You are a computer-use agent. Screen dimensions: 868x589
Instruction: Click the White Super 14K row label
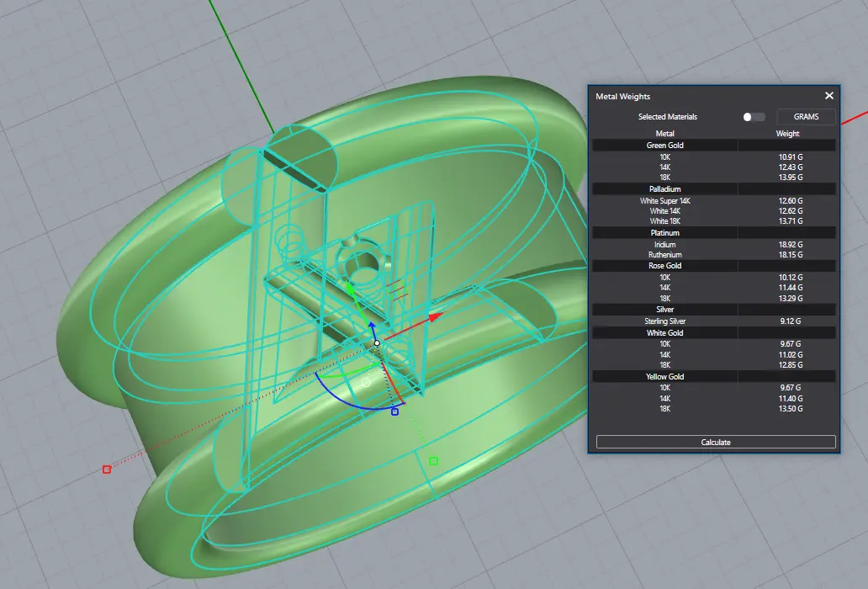[x=664, y=201]
